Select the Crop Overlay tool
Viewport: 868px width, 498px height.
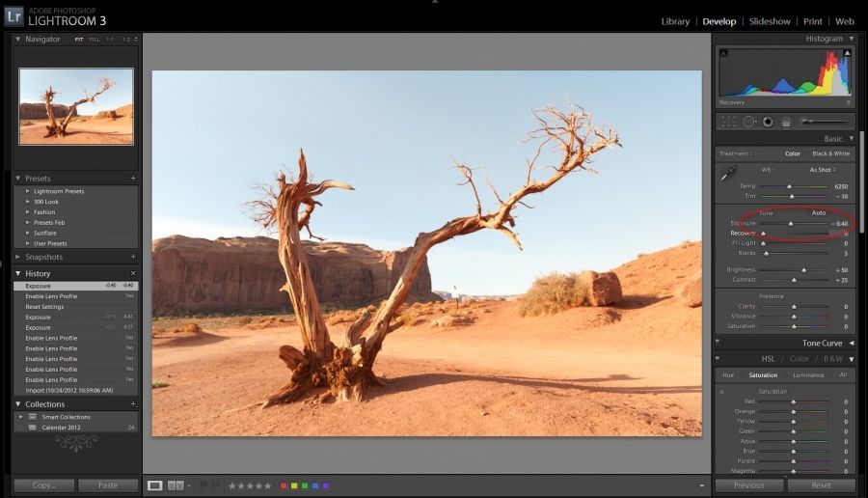click(x=728, y=122)
